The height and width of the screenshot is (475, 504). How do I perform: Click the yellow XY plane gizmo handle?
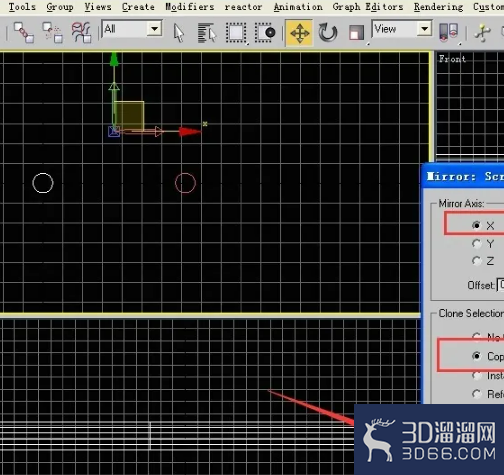tap(129, 115)
